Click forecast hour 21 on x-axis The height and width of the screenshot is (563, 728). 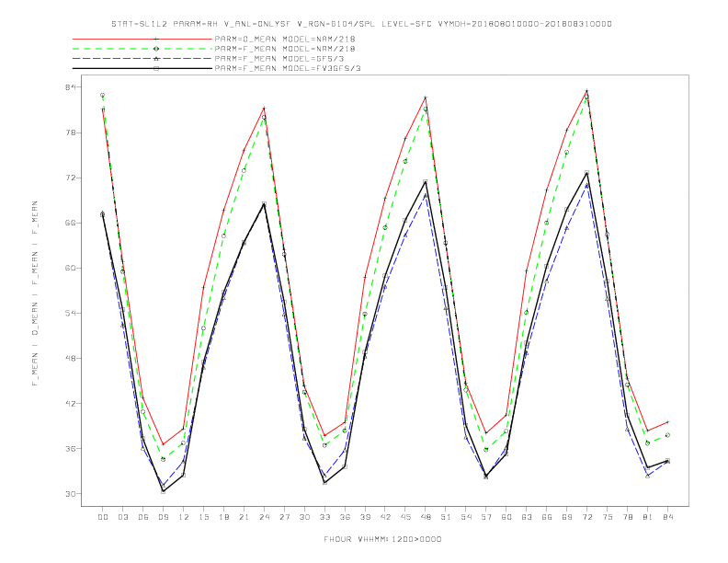click(x=244, y=517)
